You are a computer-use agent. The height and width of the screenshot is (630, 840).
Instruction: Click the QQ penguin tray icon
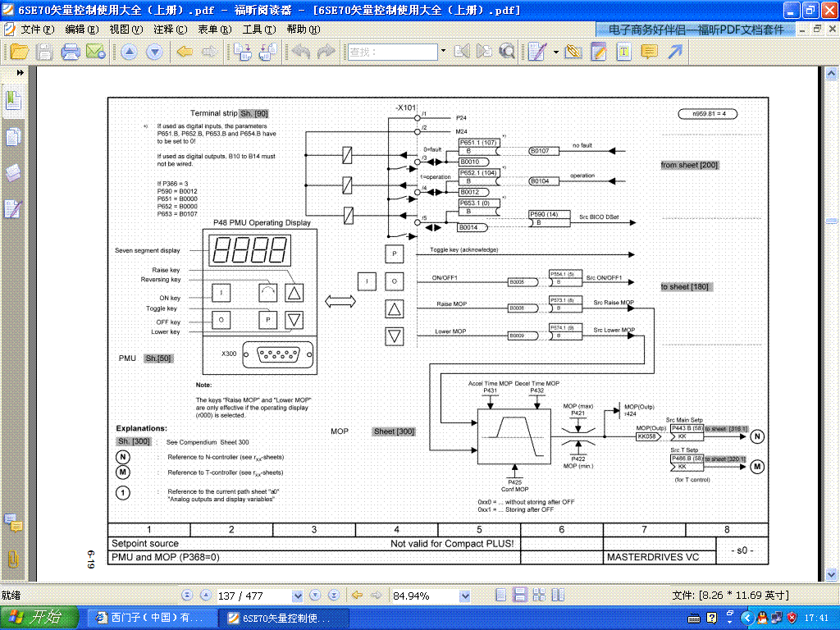pyautogui.click(x=762, y=619)
